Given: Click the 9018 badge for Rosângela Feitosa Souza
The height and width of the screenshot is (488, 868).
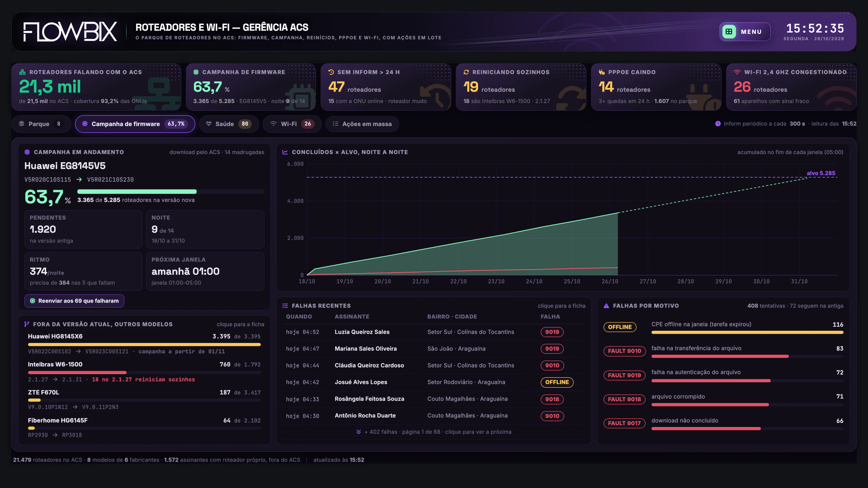Looking at the screenshot, I should click(552, 399).
